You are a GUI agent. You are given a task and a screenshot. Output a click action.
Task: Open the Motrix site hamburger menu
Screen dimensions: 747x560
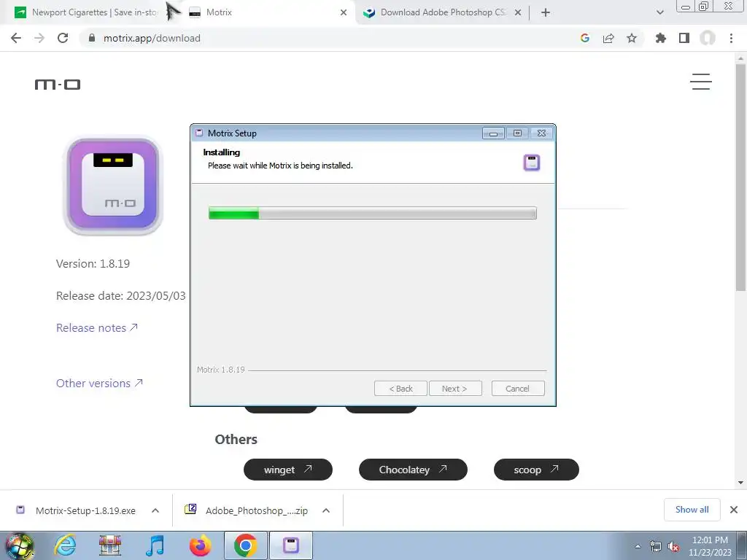pyautogui.click(x=701, y=82)
